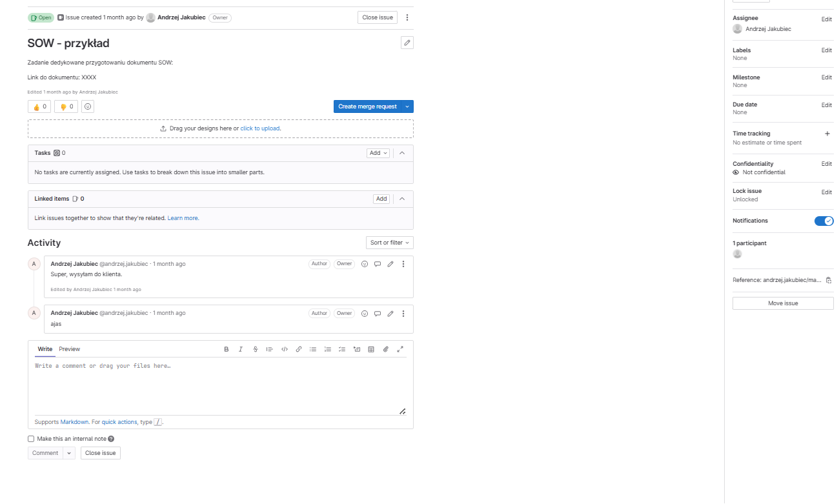Expand the Create merge request dropdown arrow
Viewport: 839px width, 504px height.
tap(407, 106)
